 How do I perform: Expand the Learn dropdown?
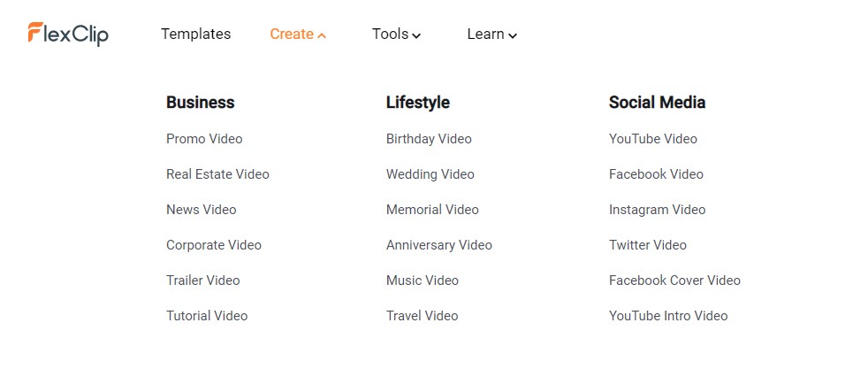tap(492, 35)
